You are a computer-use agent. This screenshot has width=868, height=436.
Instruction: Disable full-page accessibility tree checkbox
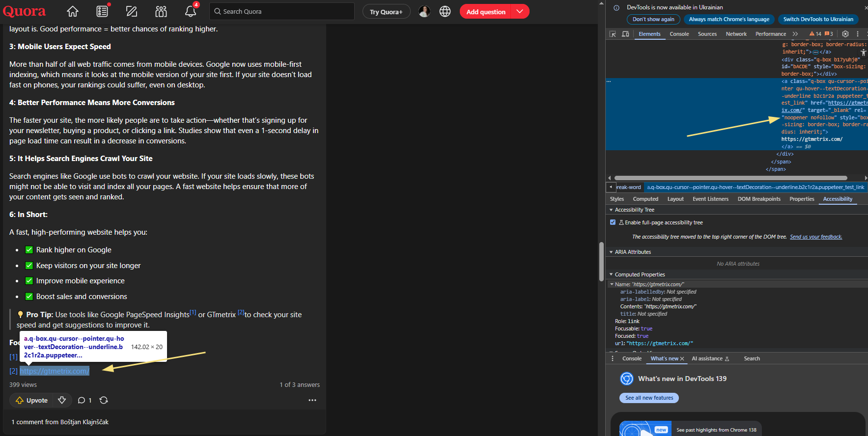tap(613, 222)
